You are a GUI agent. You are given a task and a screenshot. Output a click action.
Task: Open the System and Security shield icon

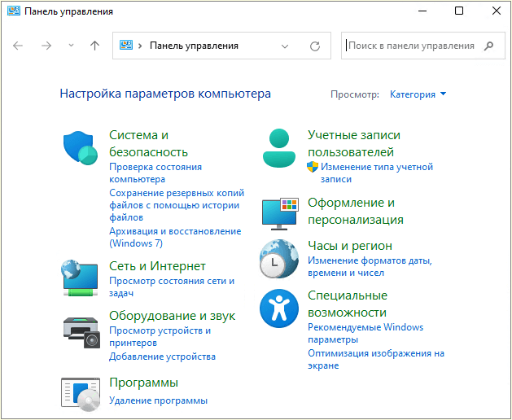81,148
